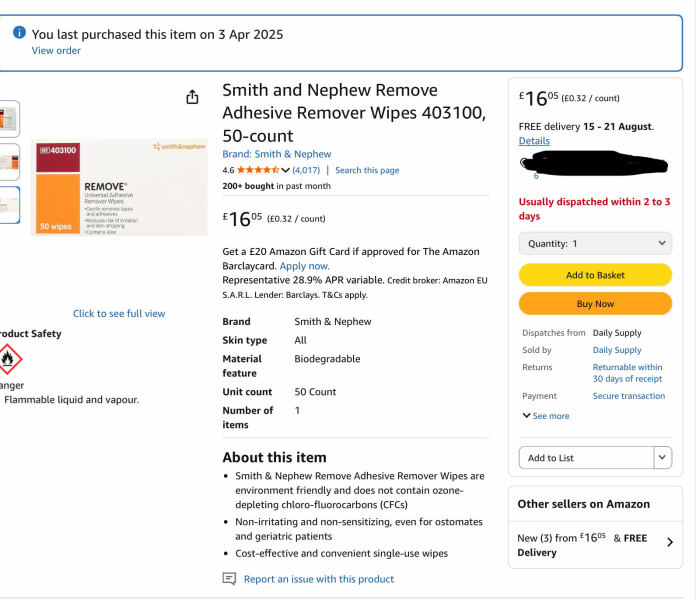
Task: Click Apply now Barclaycard link
Action: (304, 266)
